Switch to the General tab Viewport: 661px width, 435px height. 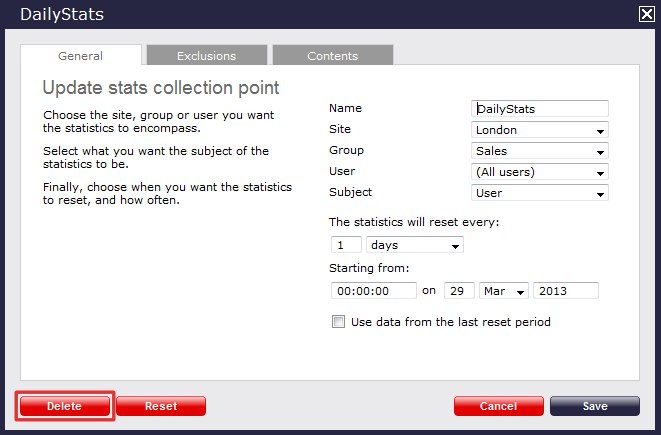(80, 56)
